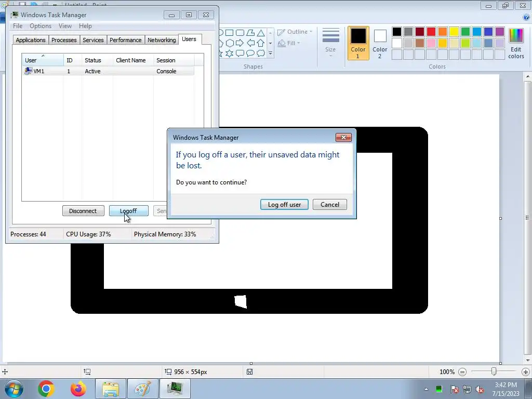The width and height of the screenshot is (532, 399).
Task: Cancel the log off dialog
Action: coord(330,205)
